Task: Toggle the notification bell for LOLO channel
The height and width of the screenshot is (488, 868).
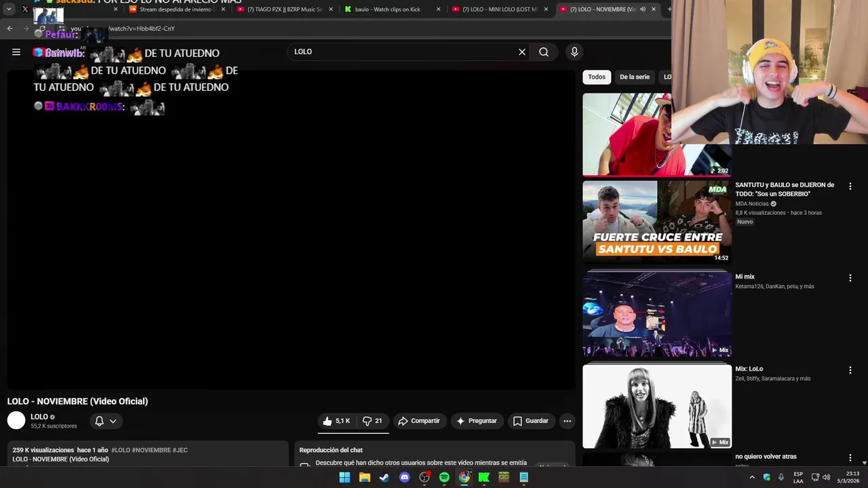Action: click(x=99, y=421)
